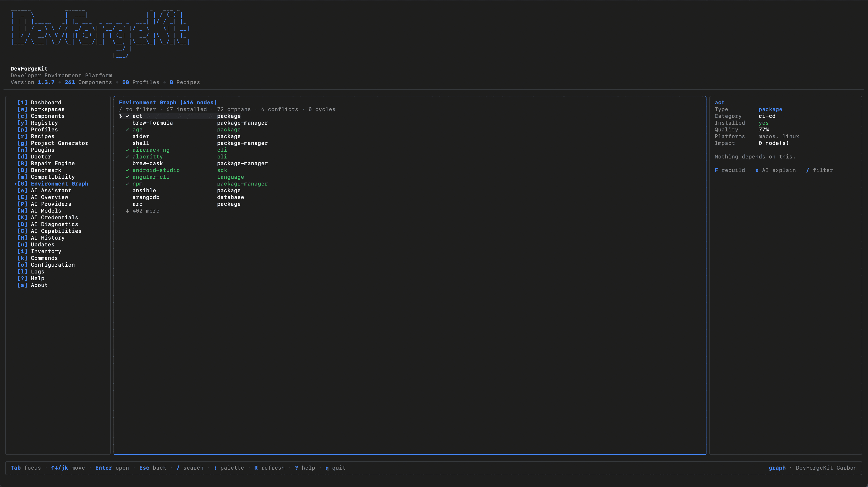Go to AI Diagnostics
868x487 pixels.
pyautogui.click(x=48, y=224)
